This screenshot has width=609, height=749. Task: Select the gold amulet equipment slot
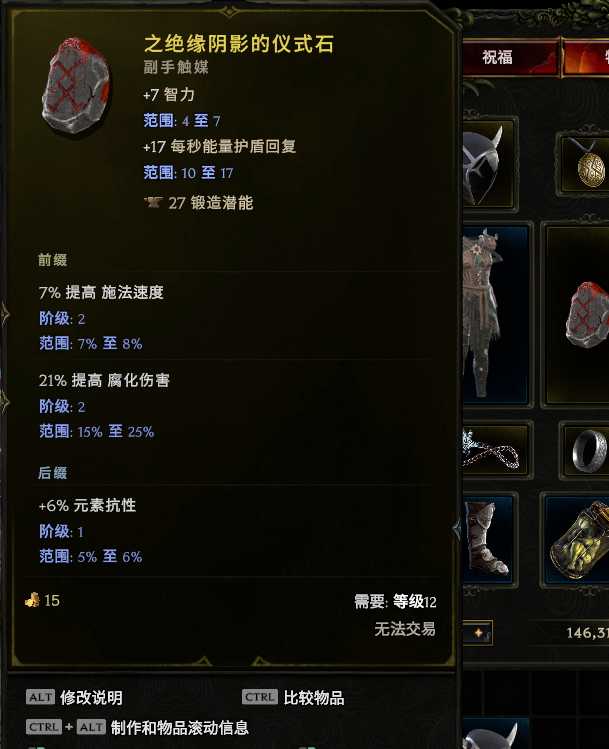pyautogui.click(x=584, y=165)
